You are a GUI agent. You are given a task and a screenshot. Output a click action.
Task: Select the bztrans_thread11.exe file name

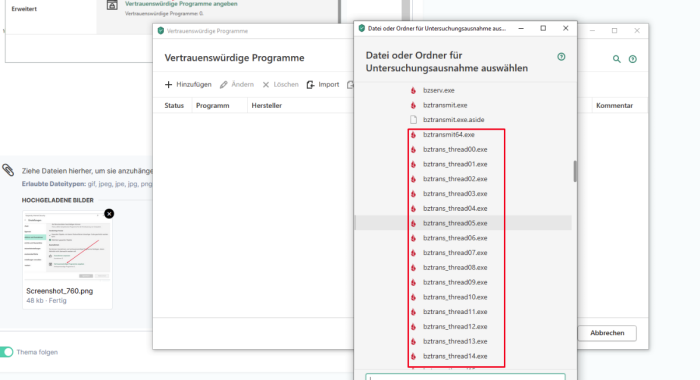(455, 311)
